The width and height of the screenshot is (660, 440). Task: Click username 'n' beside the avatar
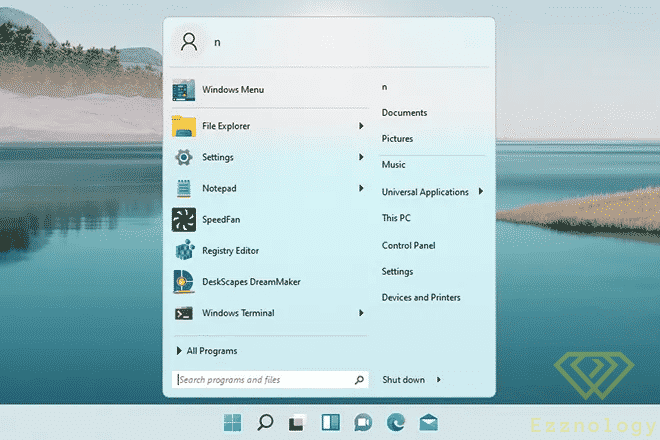point(217,43)
